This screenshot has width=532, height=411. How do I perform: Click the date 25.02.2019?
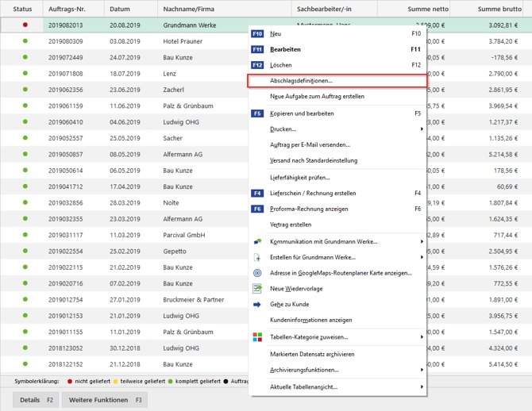125,252
